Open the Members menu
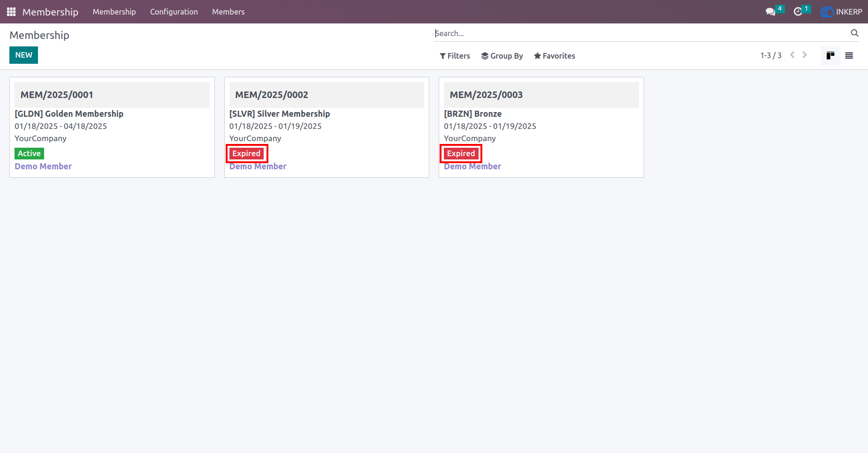Image resolution: width=868 pixels, height=453 pixels. pyautogui.click(x=228, y=12)
